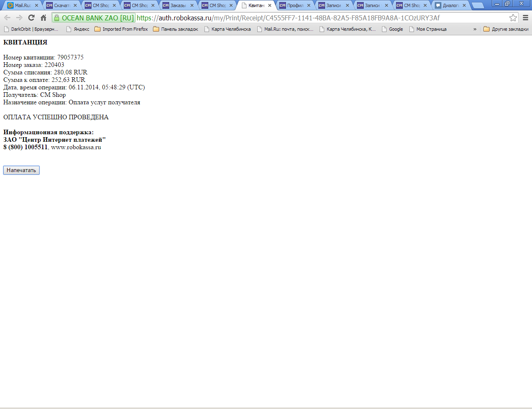Click the Назначение операции line

coord(71,102)
